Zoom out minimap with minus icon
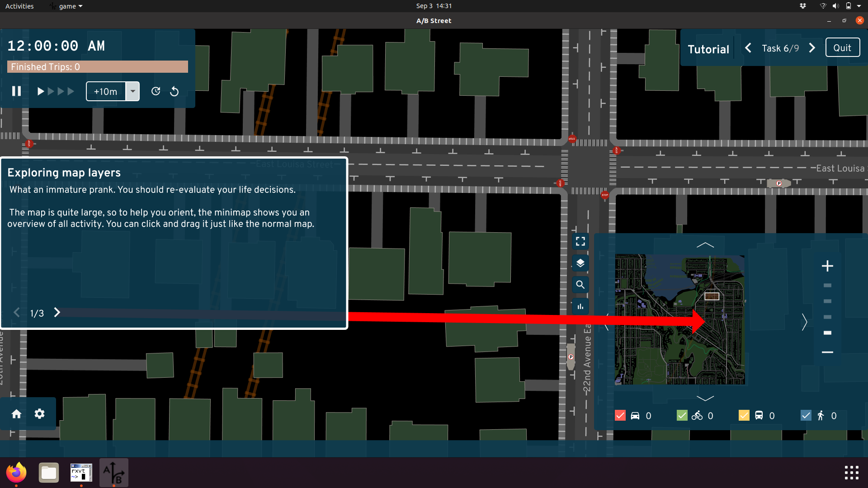Image resolution: width=868 pixels, height=488 pixels. 827,352
